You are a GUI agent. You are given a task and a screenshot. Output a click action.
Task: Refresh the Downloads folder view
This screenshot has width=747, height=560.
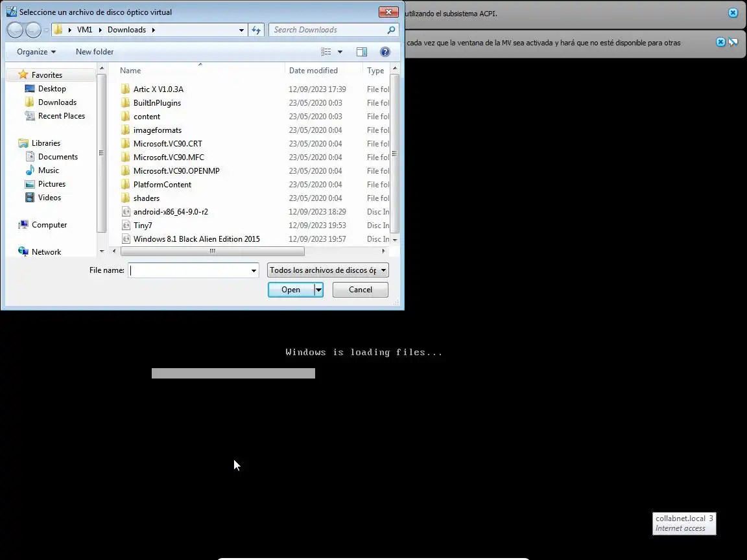point(256,30)
